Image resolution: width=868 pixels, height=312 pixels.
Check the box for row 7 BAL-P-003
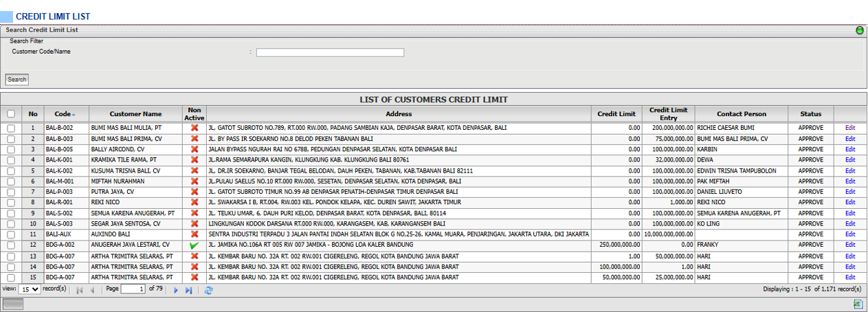[11, 192]
